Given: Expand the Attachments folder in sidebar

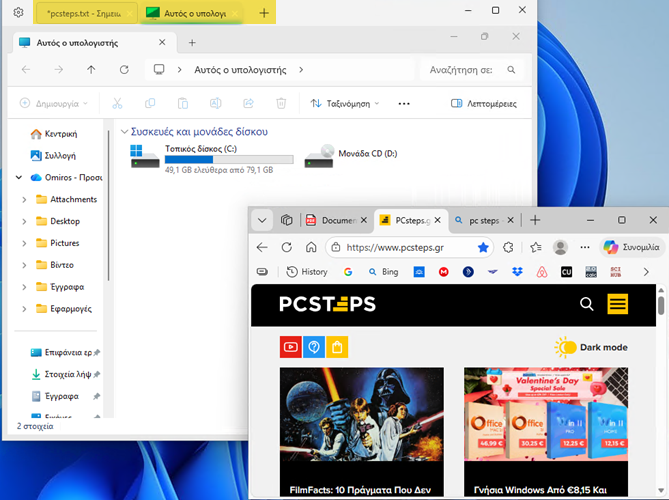Looking at the screenshot, I should coord(24,199).
